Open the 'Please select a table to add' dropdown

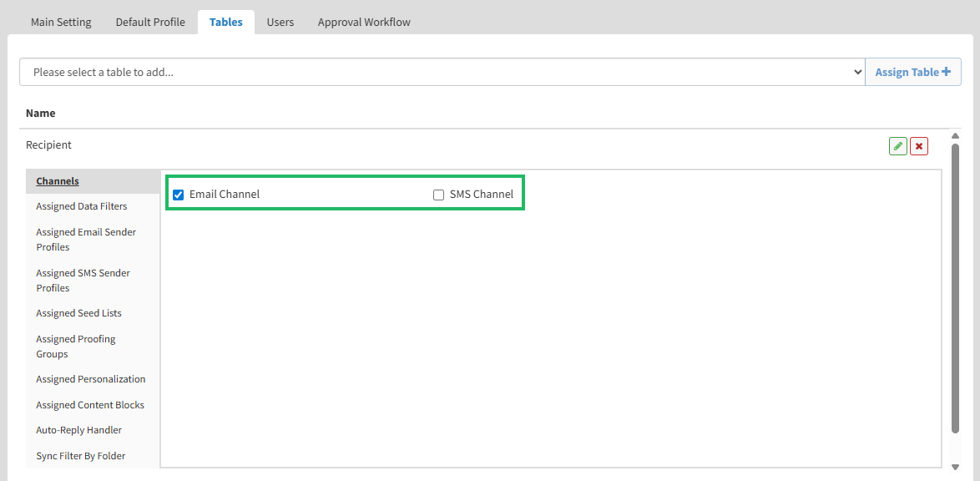pos(442,73)
